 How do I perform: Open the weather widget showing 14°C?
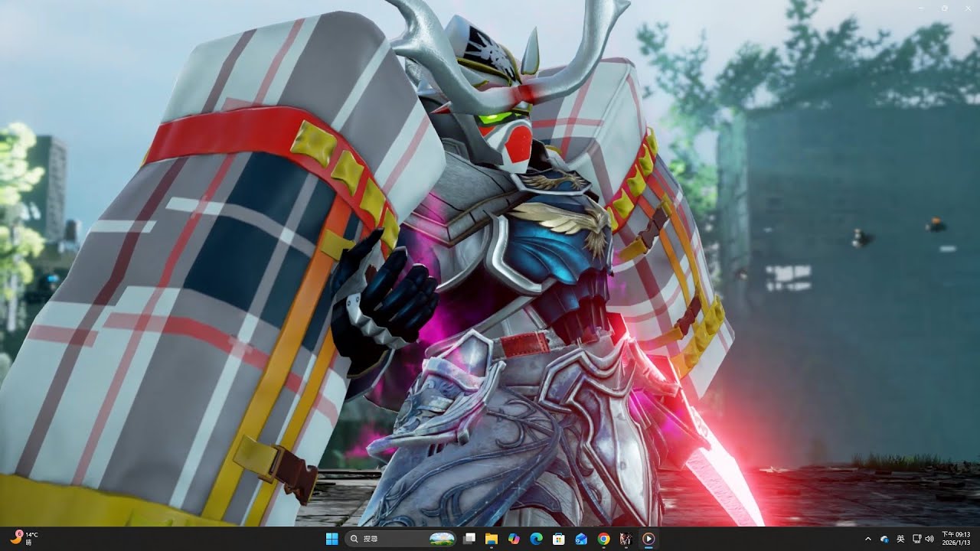23,538
